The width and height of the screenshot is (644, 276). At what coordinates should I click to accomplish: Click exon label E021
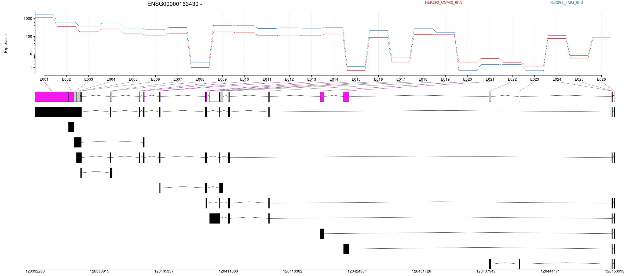click(x=490, y=79)
